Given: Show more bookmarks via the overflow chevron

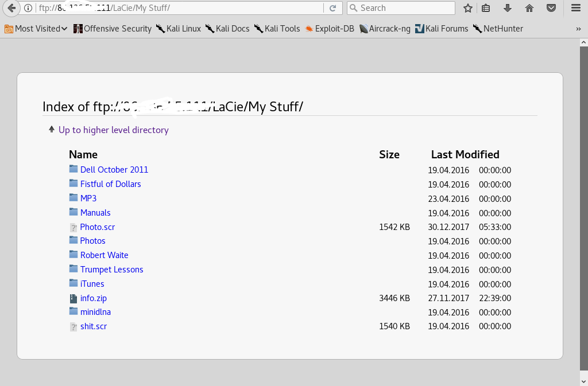Looking at the screenshot, I should pos(578,29).
